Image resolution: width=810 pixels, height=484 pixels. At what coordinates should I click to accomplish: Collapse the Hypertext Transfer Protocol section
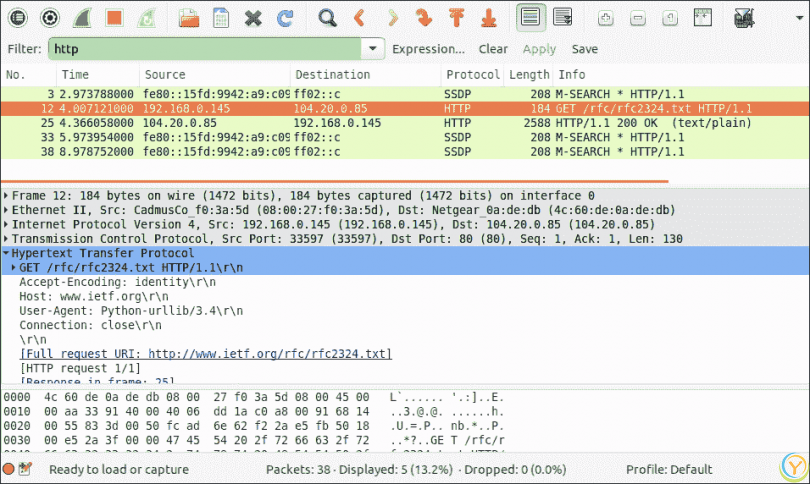click(7, 254)
